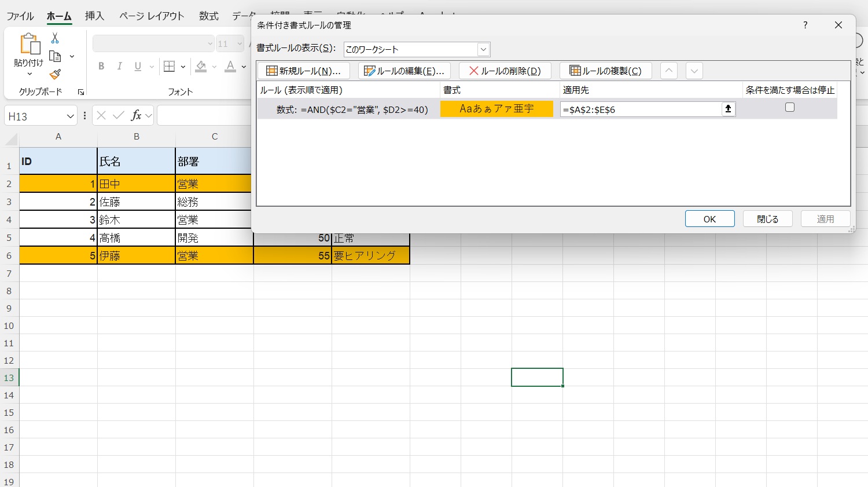
Task: Toggle Italic formatting button
Action: click(119, 67)
